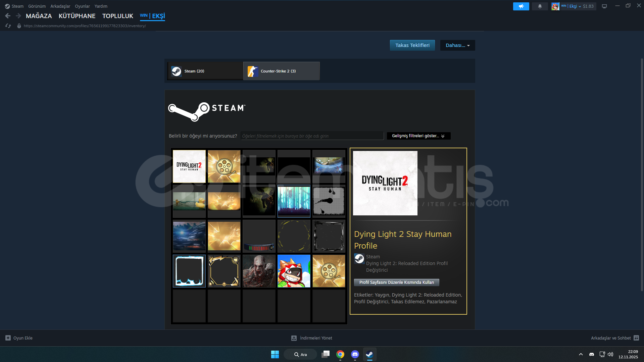This screenshot has height=362, width=644.
Task: Click the Steam icon in the item description
Action: click(359, 259)
